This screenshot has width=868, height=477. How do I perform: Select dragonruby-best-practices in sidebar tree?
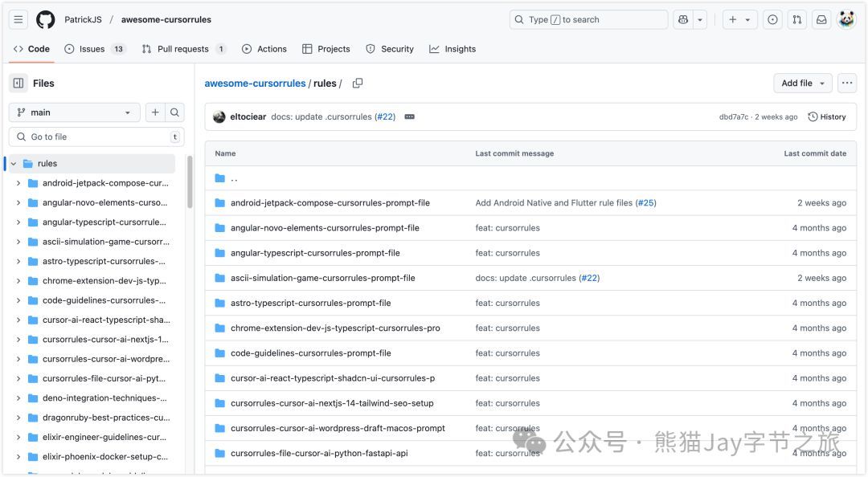click(106, 418)
